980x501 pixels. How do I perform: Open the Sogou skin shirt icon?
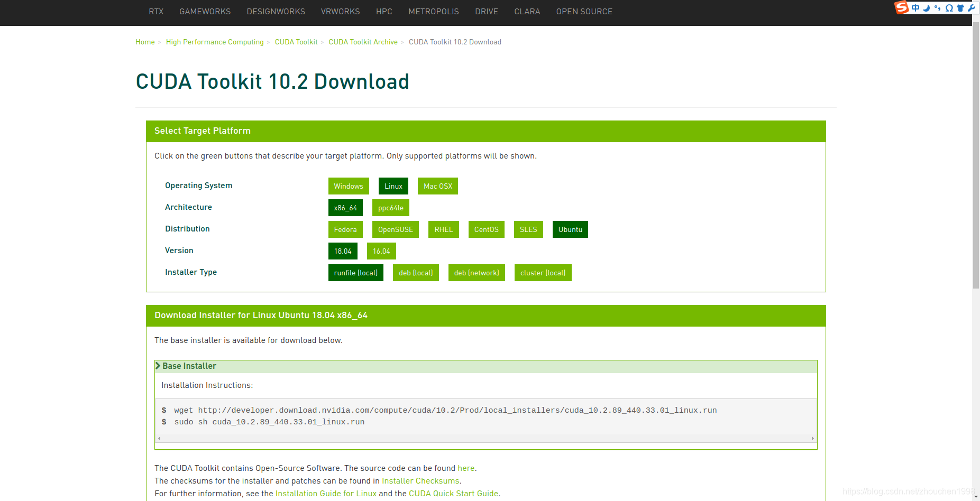click(x=960, y=8)
